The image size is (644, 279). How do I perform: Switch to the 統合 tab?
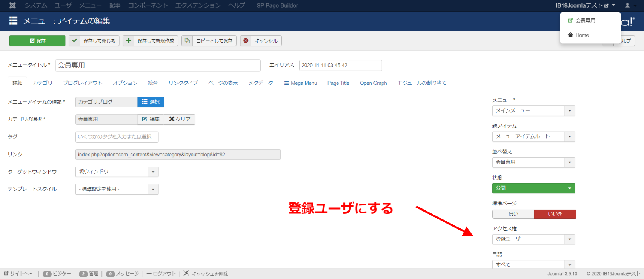click(153, 83)
